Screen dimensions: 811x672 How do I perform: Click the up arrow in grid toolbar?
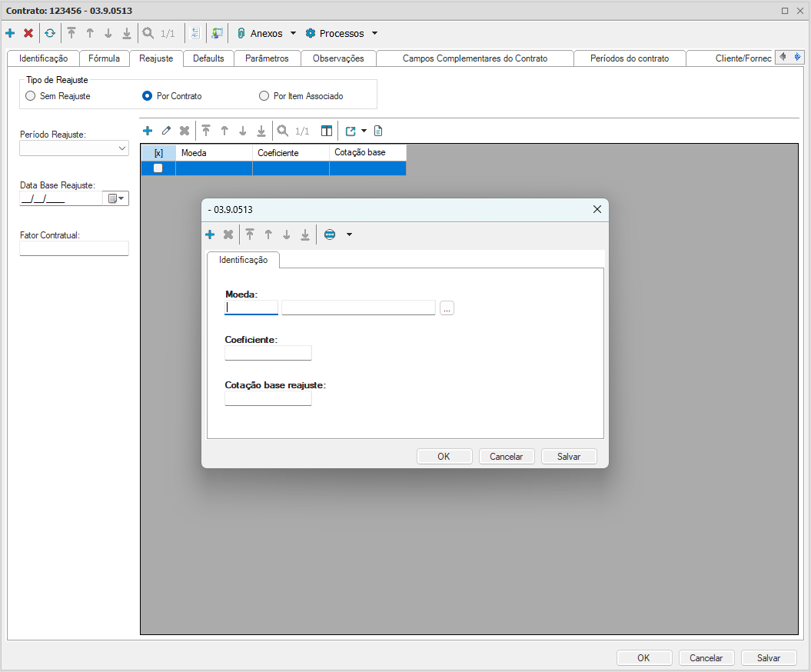tap(224, 131)
